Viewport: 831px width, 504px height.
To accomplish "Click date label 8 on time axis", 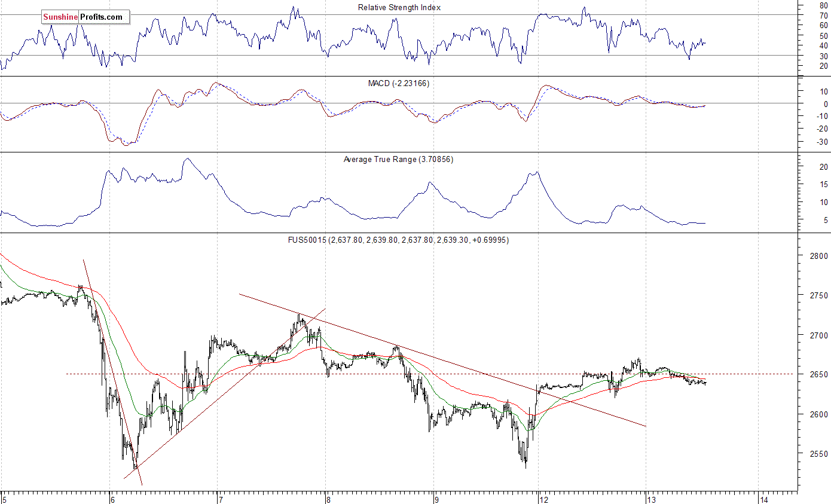I will pyautogui.click(x=328, y=499).
